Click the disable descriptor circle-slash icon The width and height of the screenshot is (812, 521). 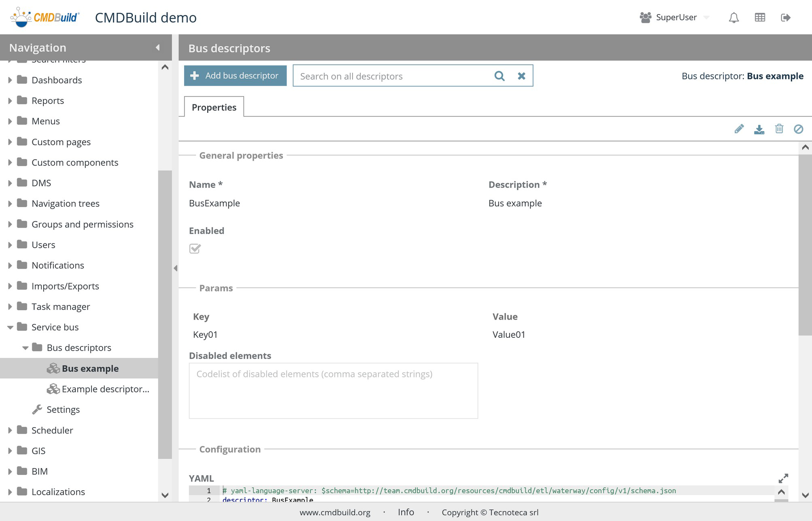tap(798, 129)
